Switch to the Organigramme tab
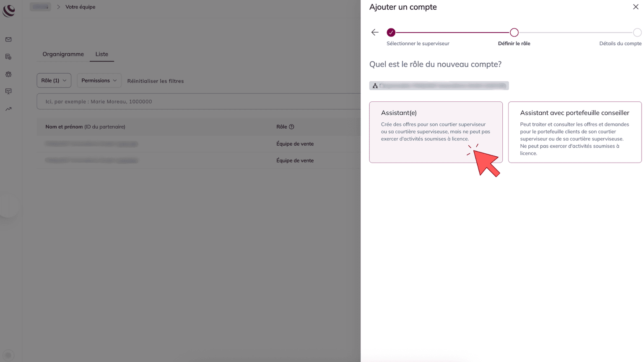644x362 pixels. click(63, 54)
